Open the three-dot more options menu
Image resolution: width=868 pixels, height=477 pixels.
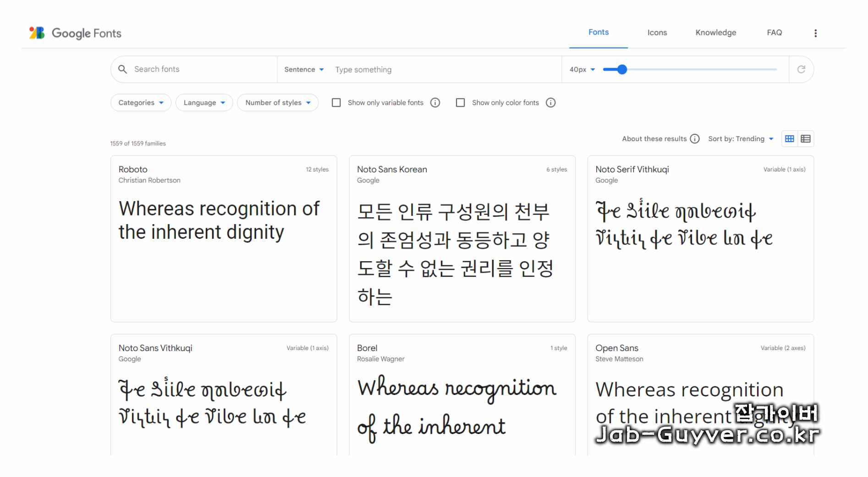[815, 33]
